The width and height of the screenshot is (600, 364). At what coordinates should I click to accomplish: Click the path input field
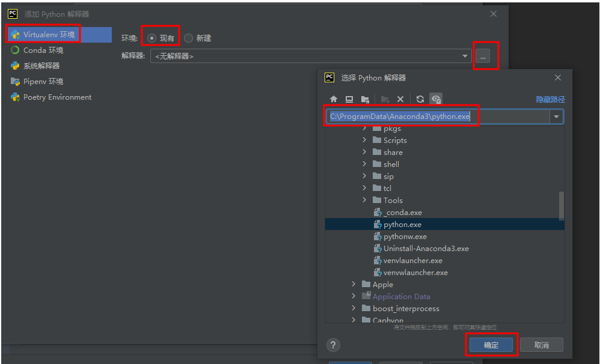(438, 117)
